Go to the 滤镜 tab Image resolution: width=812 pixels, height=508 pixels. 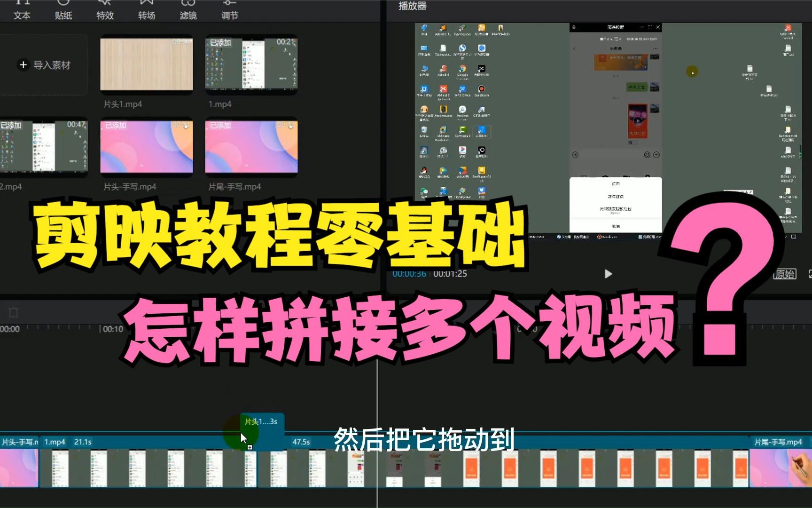pyautogui.click(x=188, y=10)
